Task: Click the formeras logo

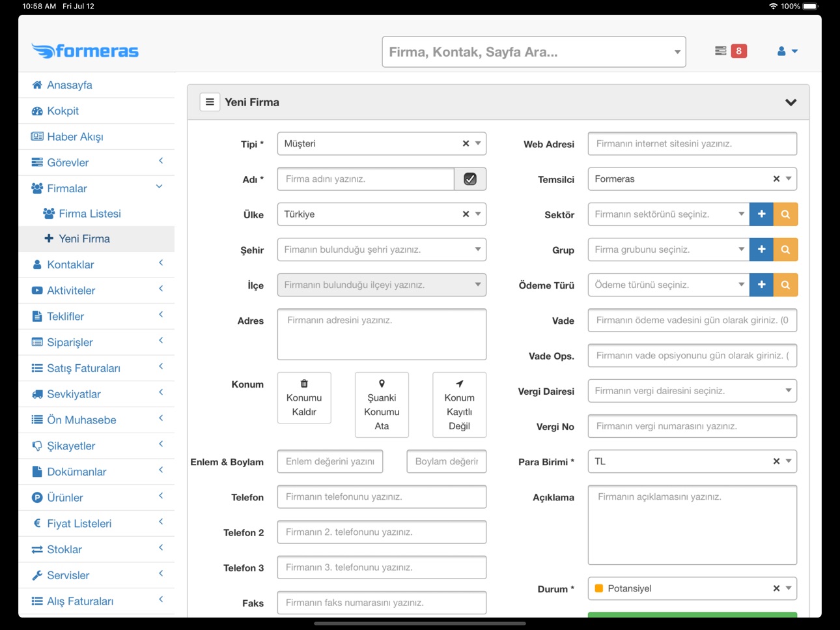Action: coord(85,51)
